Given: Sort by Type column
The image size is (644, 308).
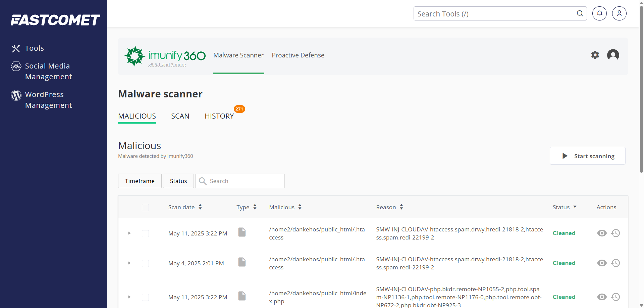Looking at the screenshot, I should tap(247, 207).
